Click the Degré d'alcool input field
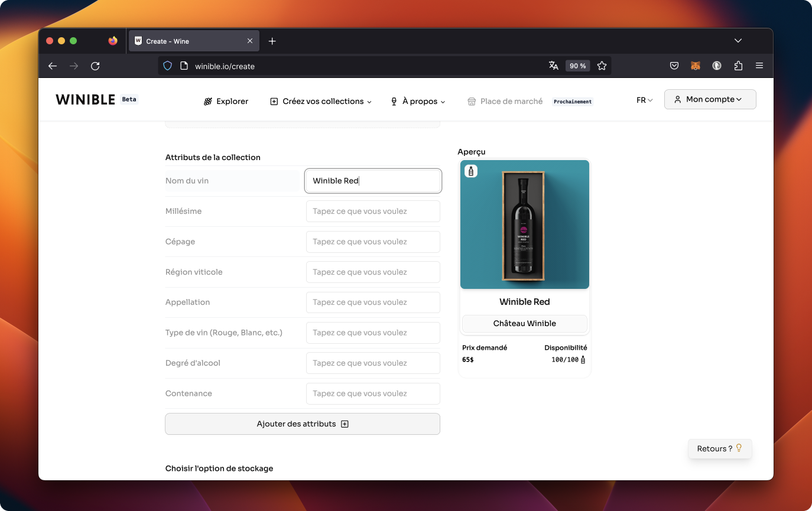The height and width of the screenshot is (511, 812). pyautogui.click(x=373, y=363)
